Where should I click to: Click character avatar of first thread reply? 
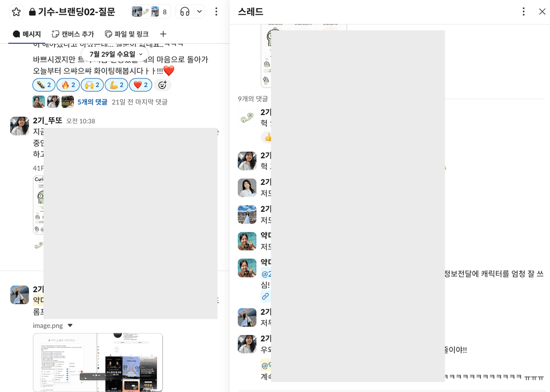(x=247, y=118)
